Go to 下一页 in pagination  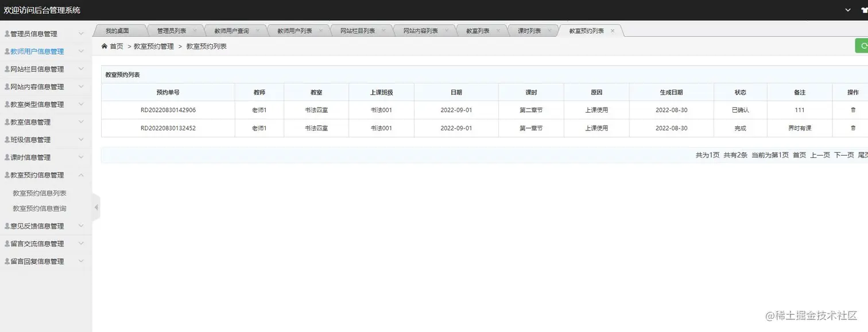844,155
